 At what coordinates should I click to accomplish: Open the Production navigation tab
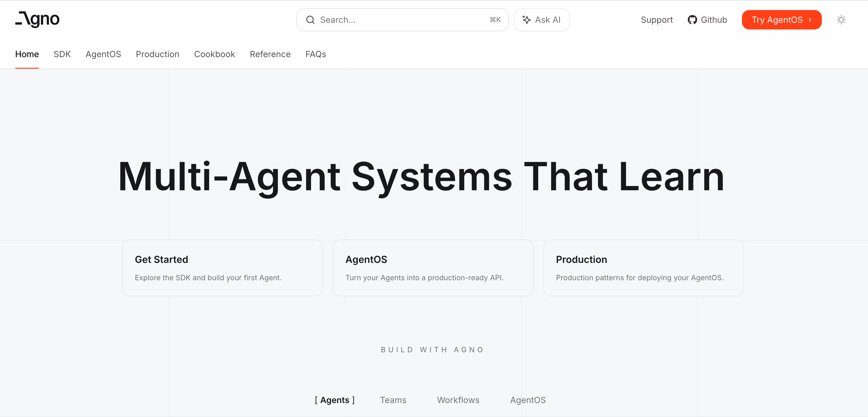pos(157,54)
